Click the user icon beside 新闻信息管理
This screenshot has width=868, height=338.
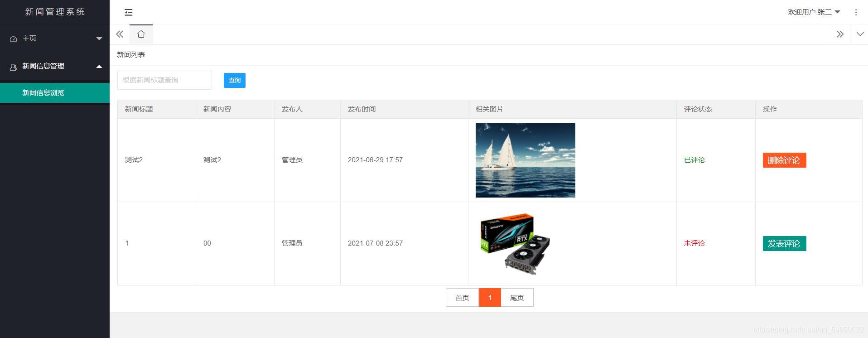14,67
